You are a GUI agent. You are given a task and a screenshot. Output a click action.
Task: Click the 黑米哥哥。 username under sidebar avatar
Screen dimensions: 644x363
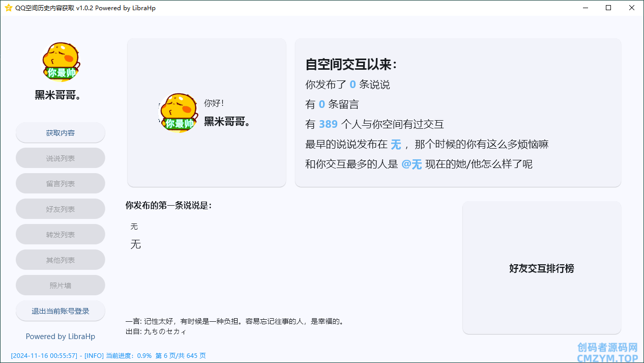(58, 95)
